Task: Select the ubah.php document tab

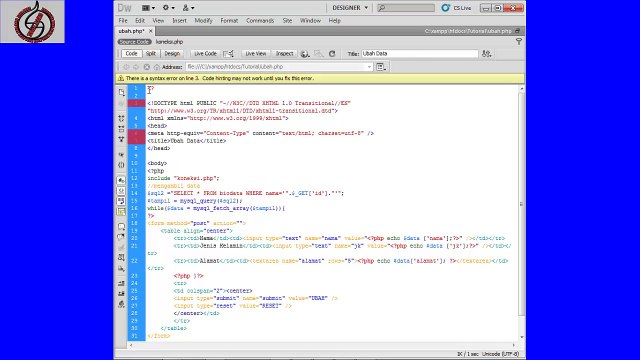Action: tap(131, 31)
